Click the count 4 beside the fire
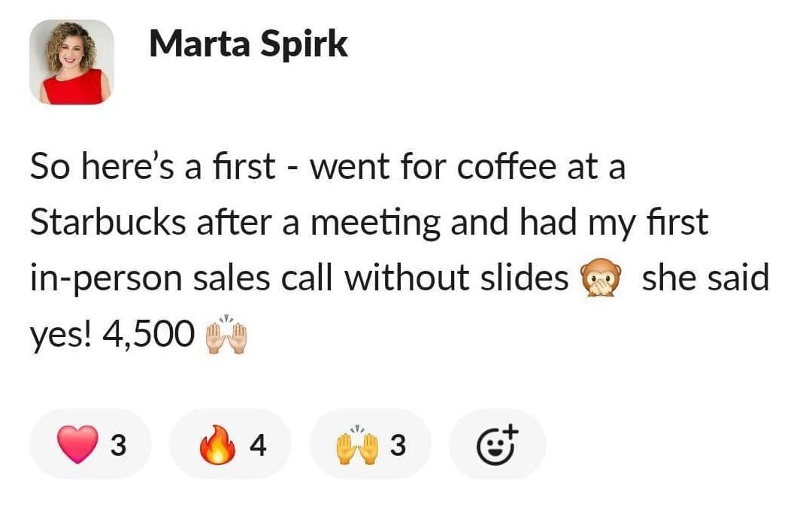 pyautogui.click(x=257, y=446)
